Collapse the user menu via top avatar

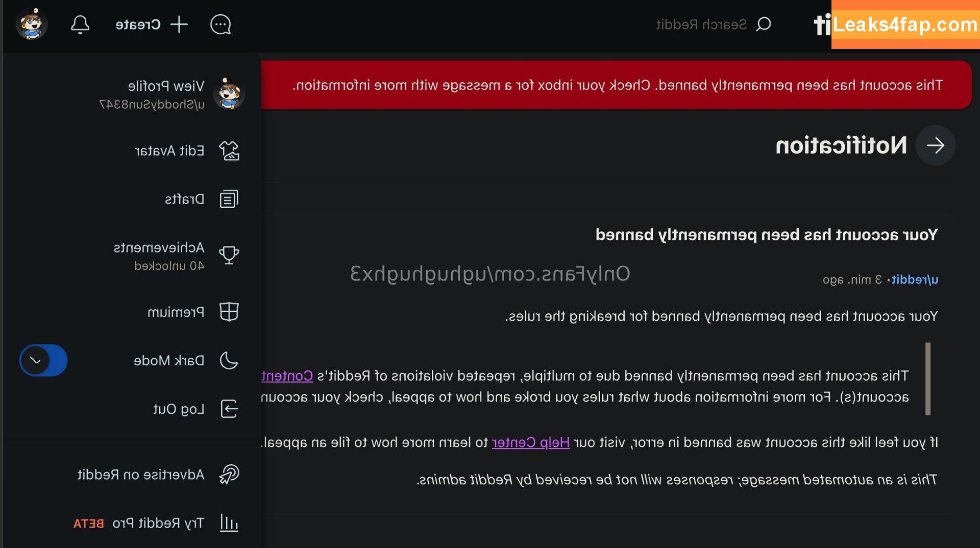click(32, 24)
